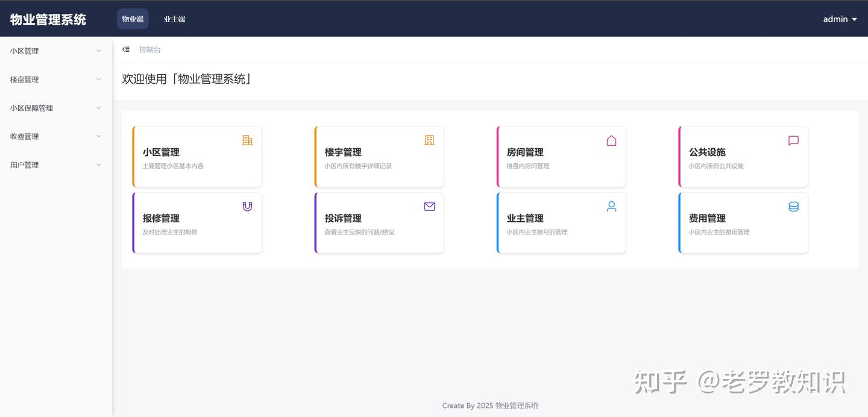
Task: Click the envelope icon on 投诉管理 card
Action: 429,207
